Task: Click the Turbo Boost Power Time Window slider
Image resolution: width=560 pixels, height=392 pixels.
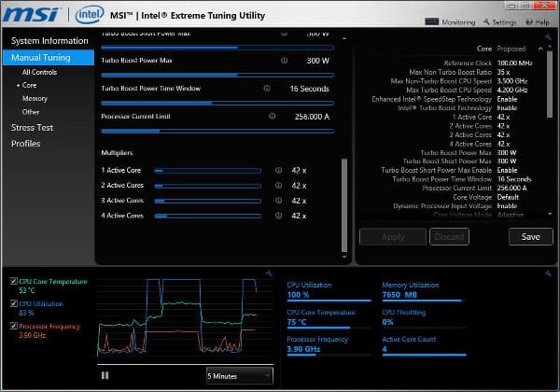Action: click(217, 103)
